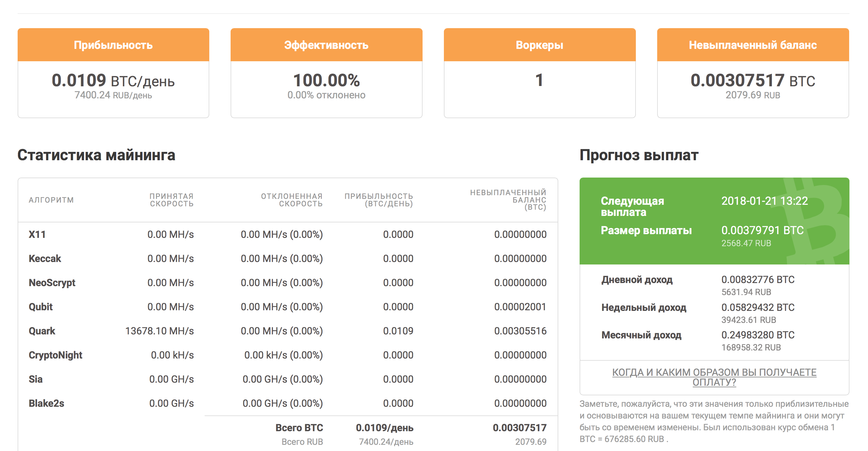The image size is (868, 451).
Task: Click Blake2s rejected speed 0.00 GH/s (0.00%)
Action: coord(283,404)
